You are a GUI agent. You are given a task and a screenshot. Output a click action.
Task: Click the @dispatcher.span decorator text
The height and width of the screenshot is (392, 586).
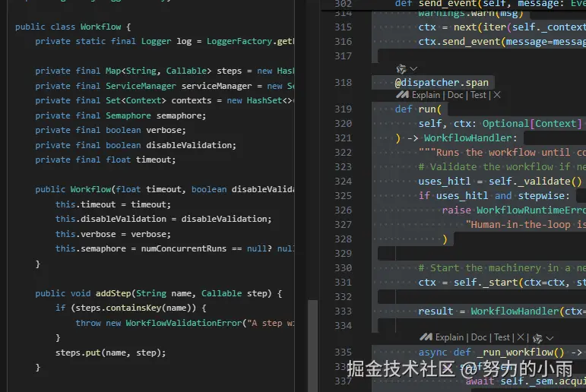coord(442,83)
